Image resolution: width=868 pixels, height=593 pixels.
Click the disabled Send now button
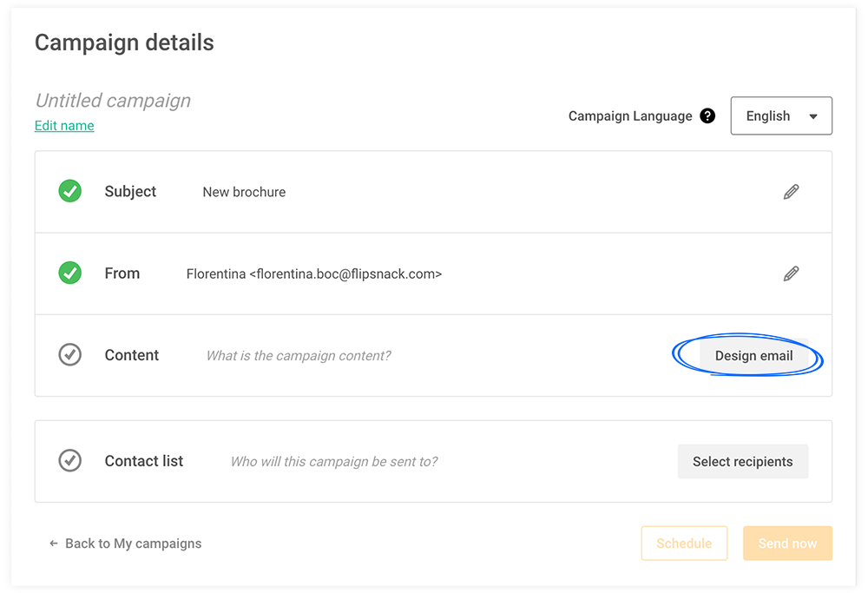point(787,543)
